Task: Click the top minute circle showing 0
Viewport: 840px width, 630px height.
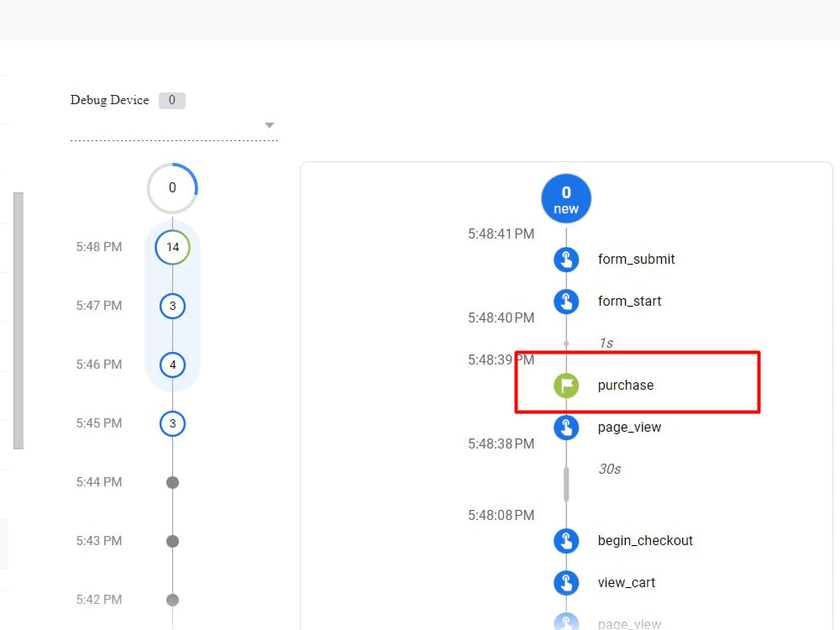Action: [x=172, y=188]
